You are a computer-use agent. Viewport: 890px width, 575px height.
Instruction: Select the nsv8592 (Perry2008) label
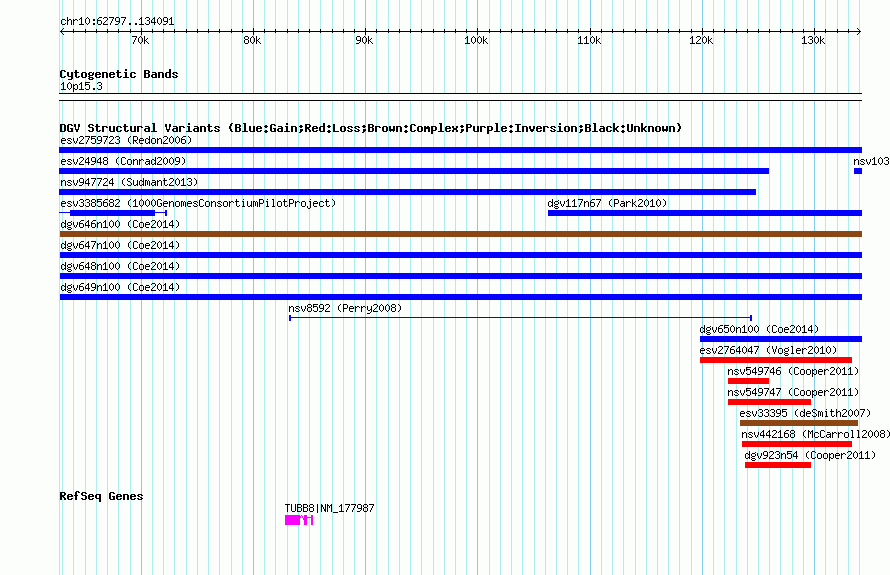point(345,308)
